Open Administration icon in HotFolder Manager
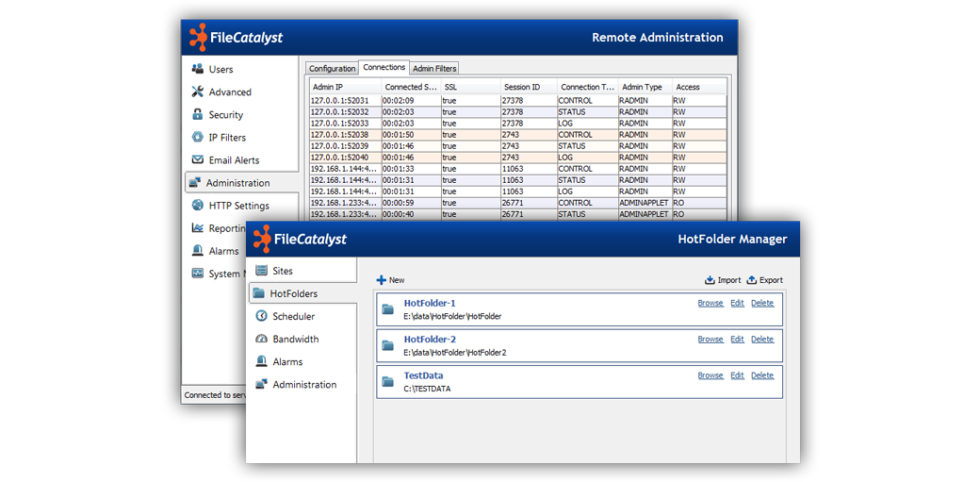Screen dimensions: 980x482 pos(261,384)
